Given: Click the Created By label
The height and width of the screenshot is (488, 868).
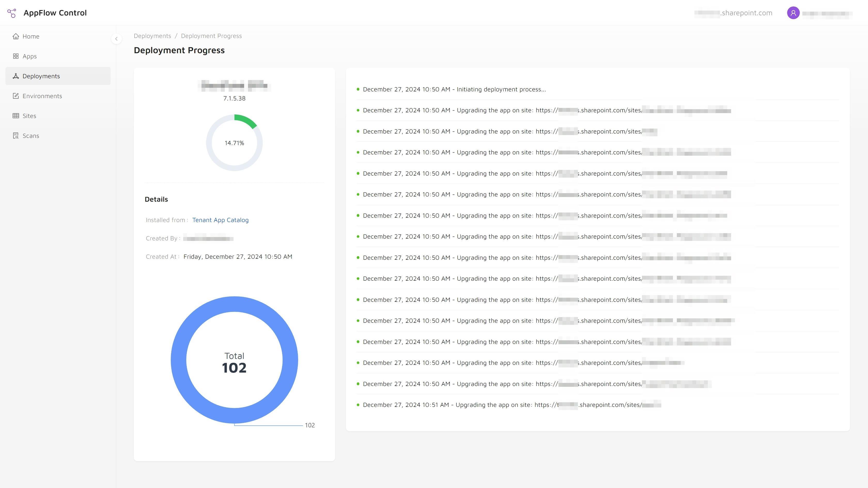Looking at the screenshot, I should click(x=163, y=238).
